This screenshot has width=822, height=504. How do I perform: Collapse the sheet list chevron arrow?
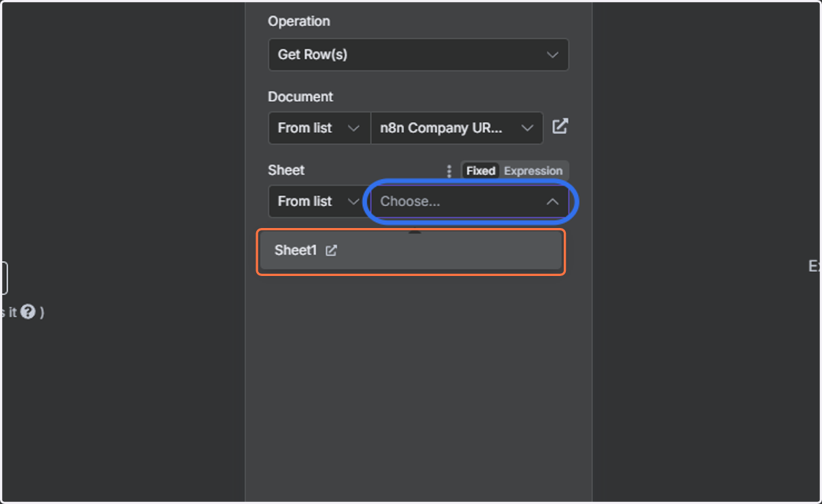[552, 202]
